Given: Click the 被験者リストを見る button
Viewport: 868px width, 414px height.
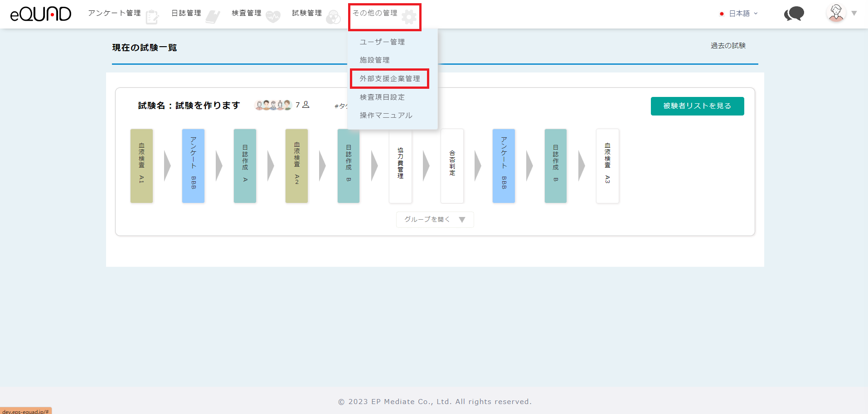Looking at the screenshot, I should coord(697,106).
